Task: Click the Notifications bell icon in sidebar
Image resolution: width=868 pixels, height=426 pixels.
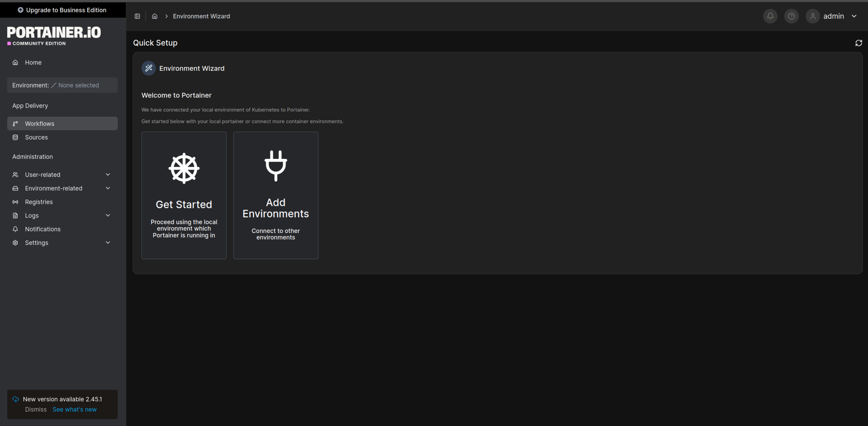Action: pyautogui.click(x=15, y=229)
